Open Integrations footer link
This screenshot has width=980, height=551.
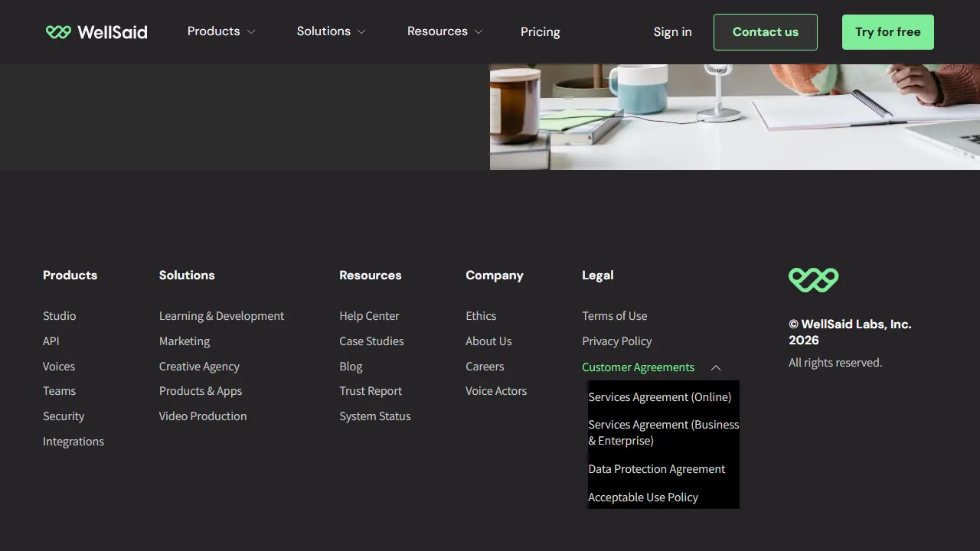click(x=73, y=442)
